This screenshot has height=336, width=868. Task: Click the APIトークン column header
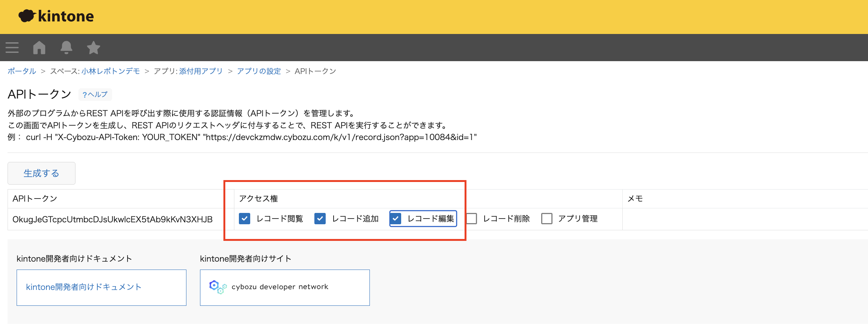click(x=35, y=199)
